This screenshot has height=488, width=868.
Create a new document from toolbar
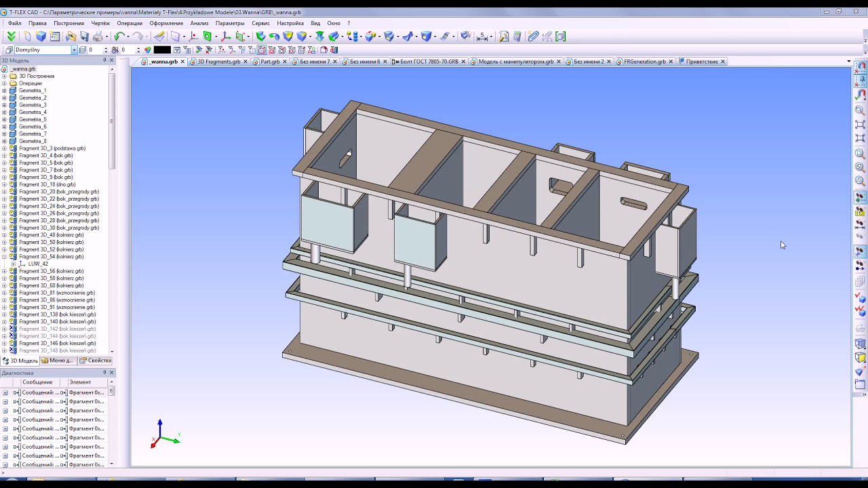pos(27,37)
